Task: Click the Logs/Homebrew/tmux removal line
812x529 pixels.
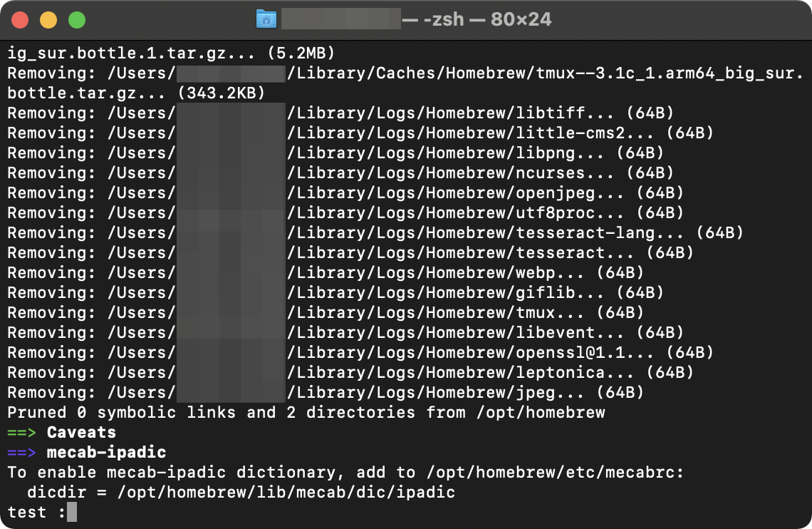Action: (x=326, y=313)
